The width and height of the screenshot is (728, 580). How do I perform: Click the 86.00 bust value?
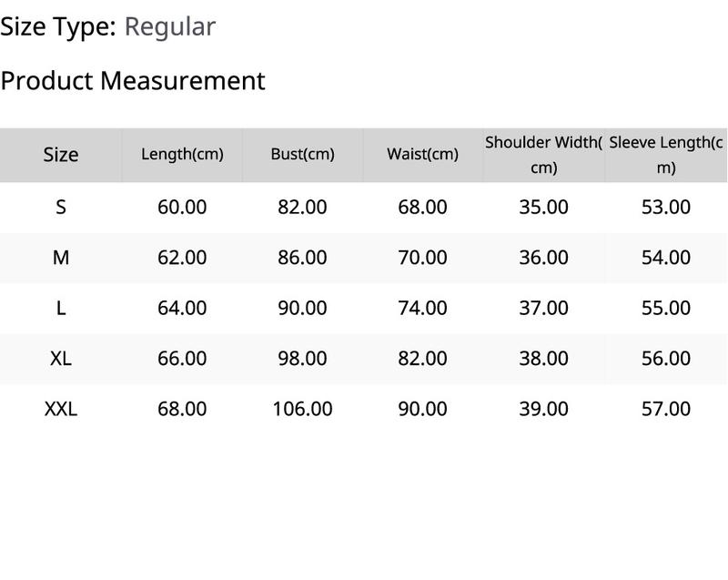coord(302,258)
